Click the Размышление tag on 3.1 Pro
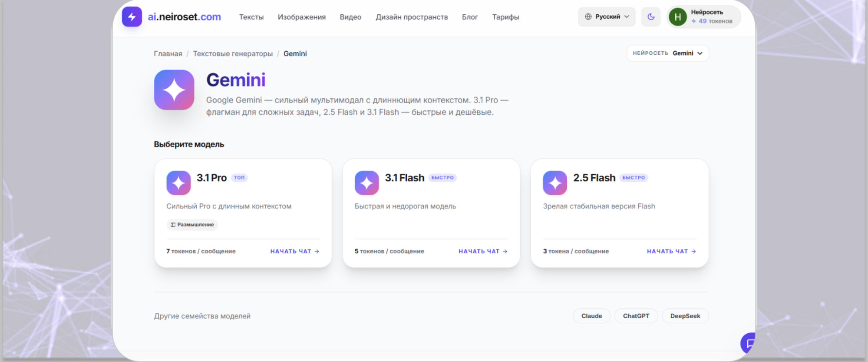Image resolution: width=868 pixels, height=362 pixels. [192, 225]
